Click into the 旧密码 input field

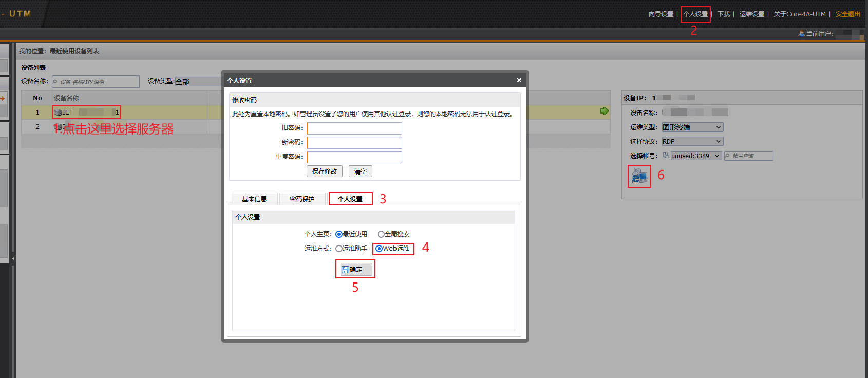tap(354, 128)
